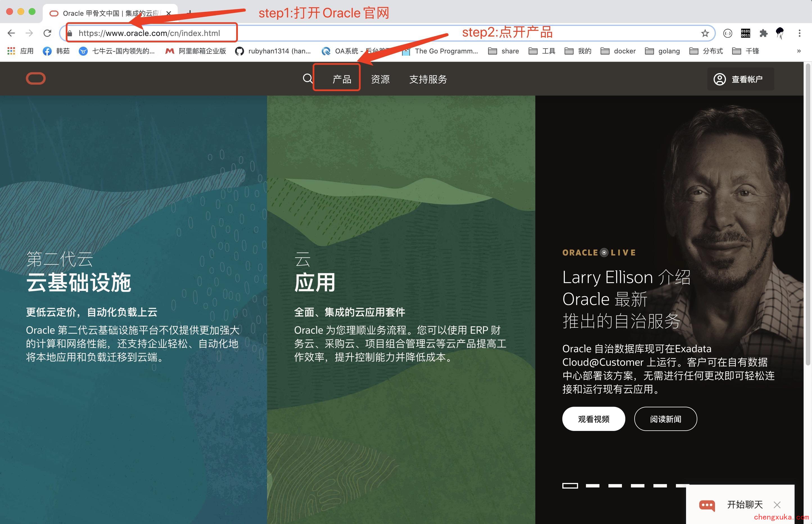Open the Chrome three-dot menu
Viewport: 812px width, 524px height.
tap(799, 33)
